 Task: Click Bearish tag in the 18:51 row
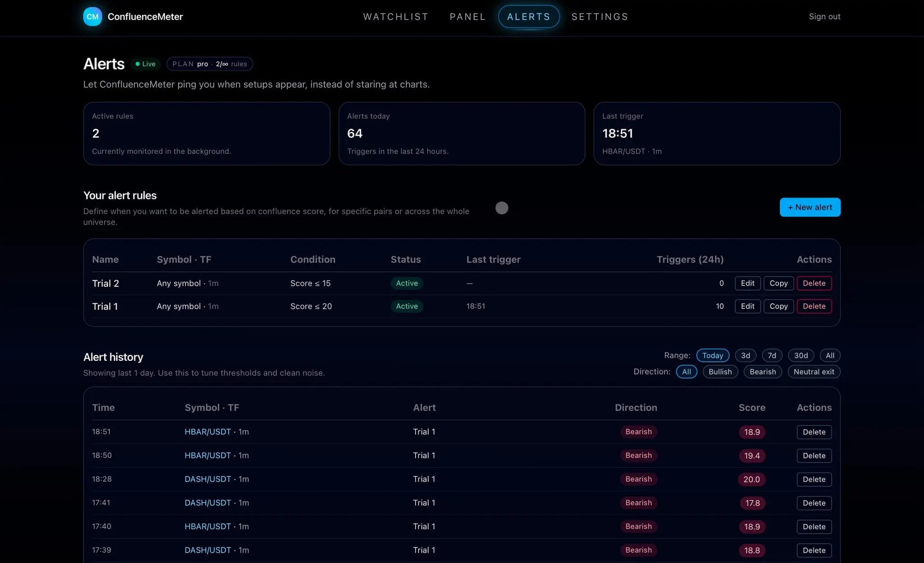pyautogui.click(x=638, y=432)
